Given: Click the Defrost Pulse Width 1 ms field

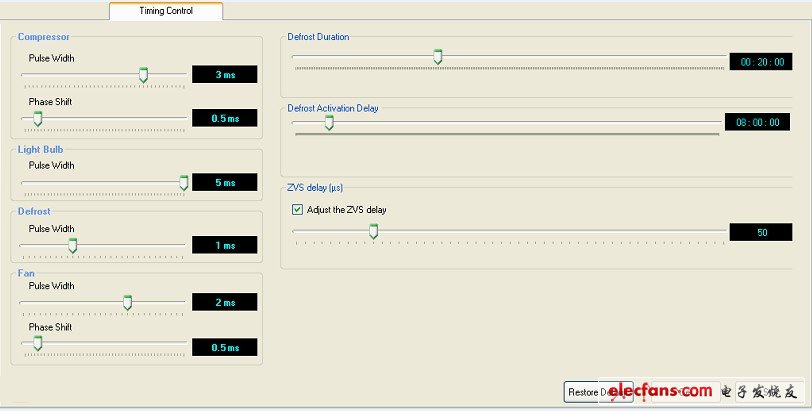Looking at the screenshot, I should coord(224,246).
